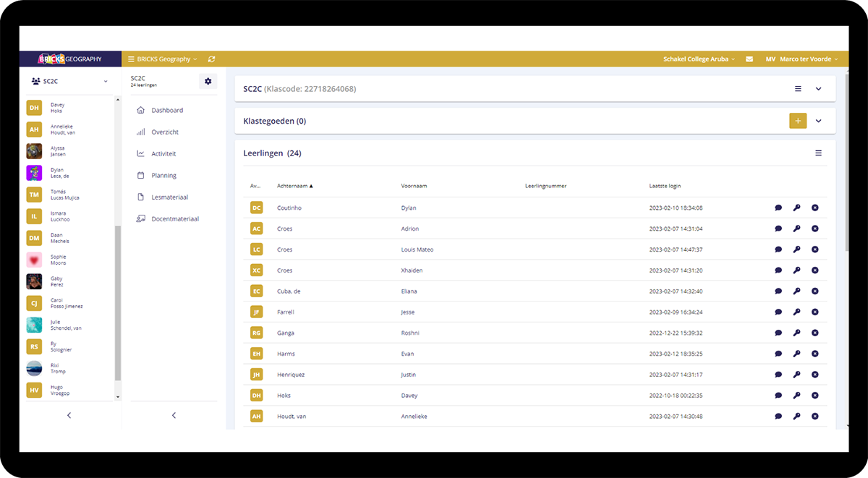
Task: Collapse the student list sidebar arrow
Action: coord(69,415)
